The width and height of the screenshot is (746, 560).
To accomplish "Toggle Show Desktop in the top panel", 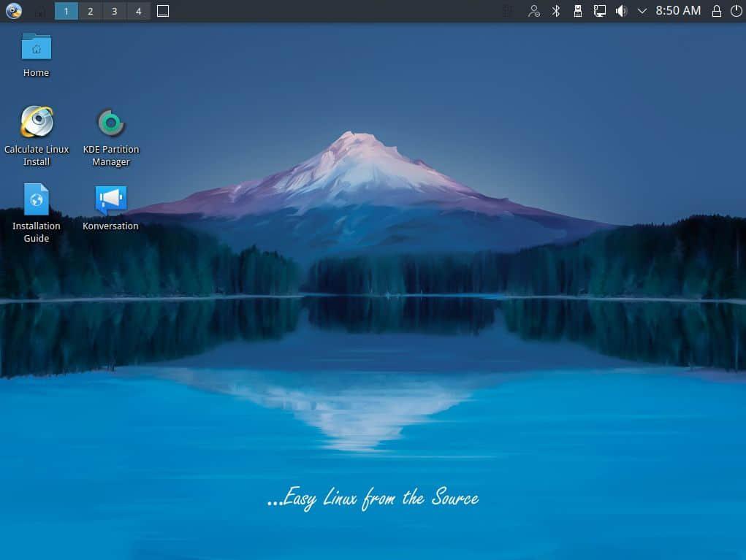I will point(163,11).
